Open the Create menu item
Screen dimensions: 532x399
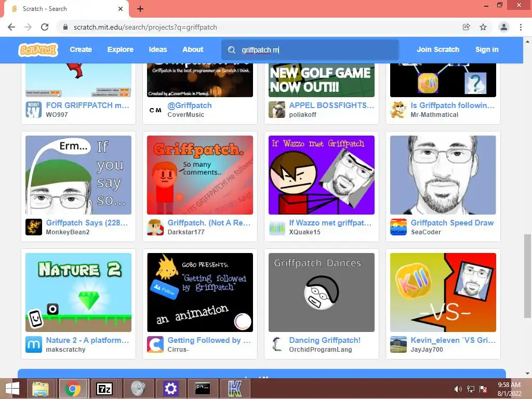click(x=81, y=49)
